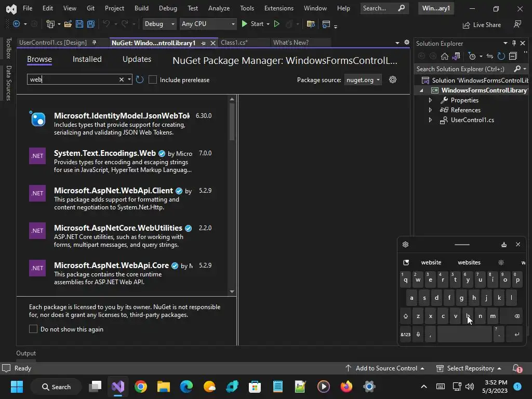Collapse the WindowsFormsControlLibrary project node

[x=421, y=90]
